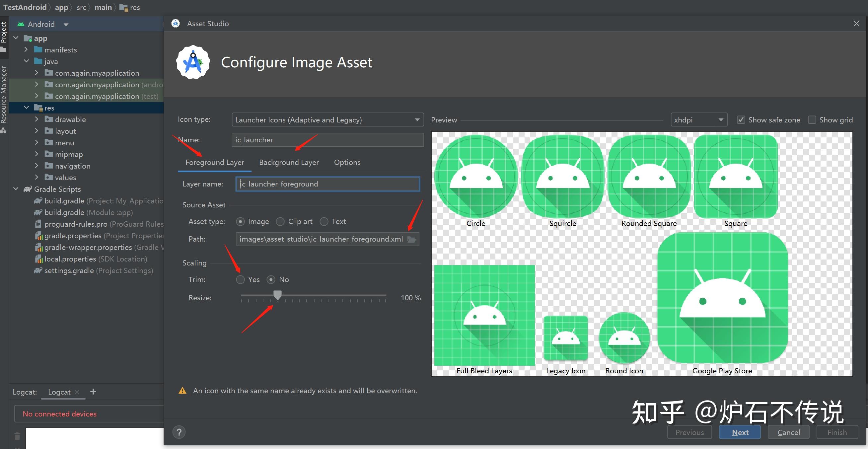Click the help question mark icon
This screenshot has height=449, width=868.
179,432
